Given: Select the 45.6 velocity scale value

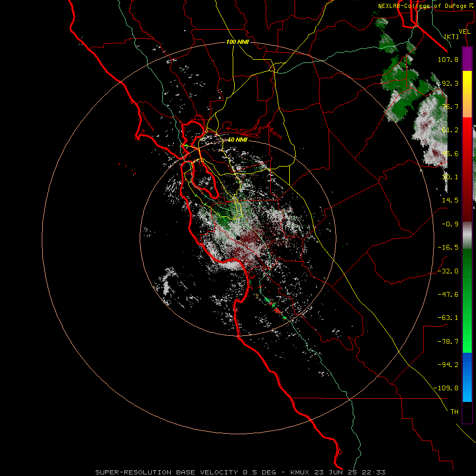Looking at the screenshot, I should (x=450, y=153).
